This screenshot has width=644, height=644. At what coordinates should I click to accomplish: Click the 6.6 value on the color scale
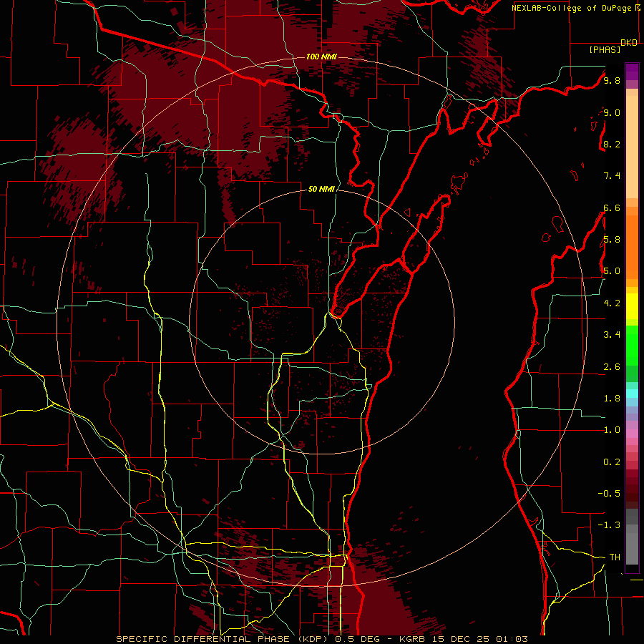[x=612, y=208]
